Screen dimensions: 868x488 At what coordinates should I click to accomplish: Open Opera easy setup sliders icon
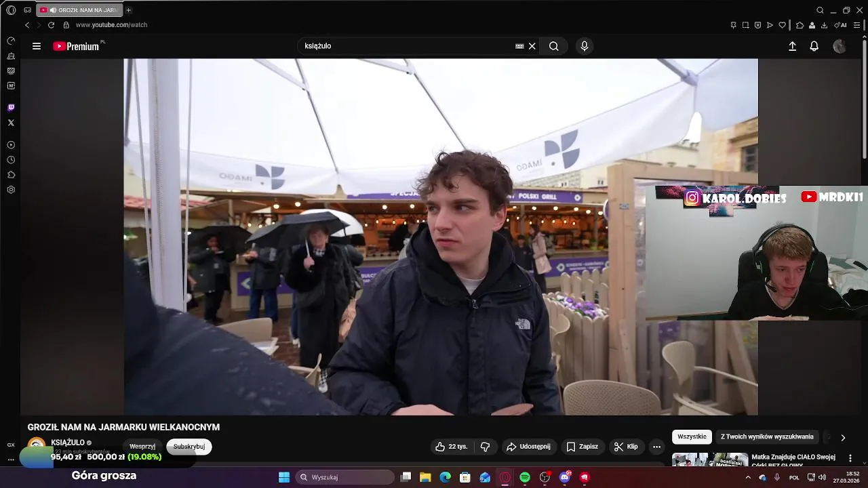tap(856, 25)
